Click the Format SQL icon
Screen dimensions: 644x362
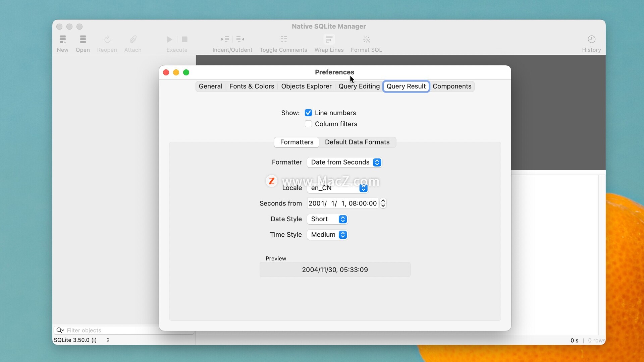click(367, 40)
